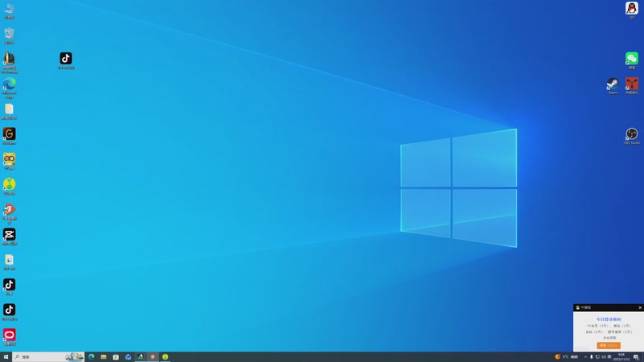This screenshot has height=362, width=644.
Task: Open the folder icon below Edge shortcut
Action: tap(9, 111)
